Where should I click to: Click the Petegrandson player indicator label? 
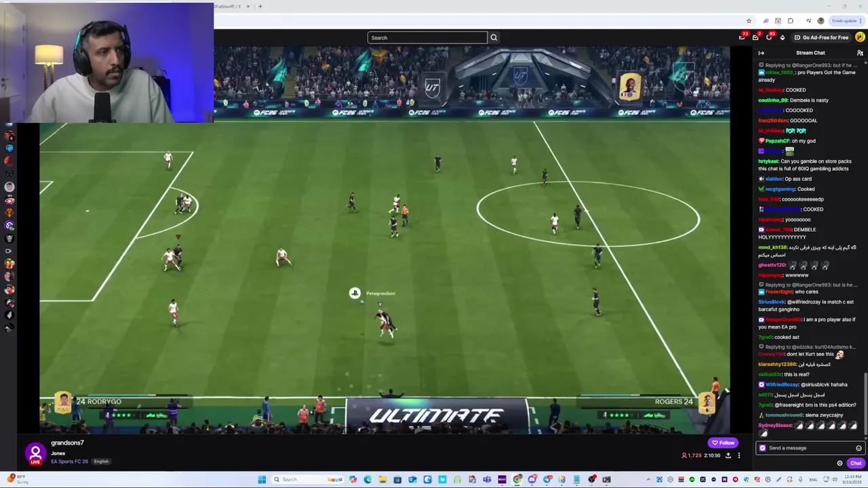point(380,293)
